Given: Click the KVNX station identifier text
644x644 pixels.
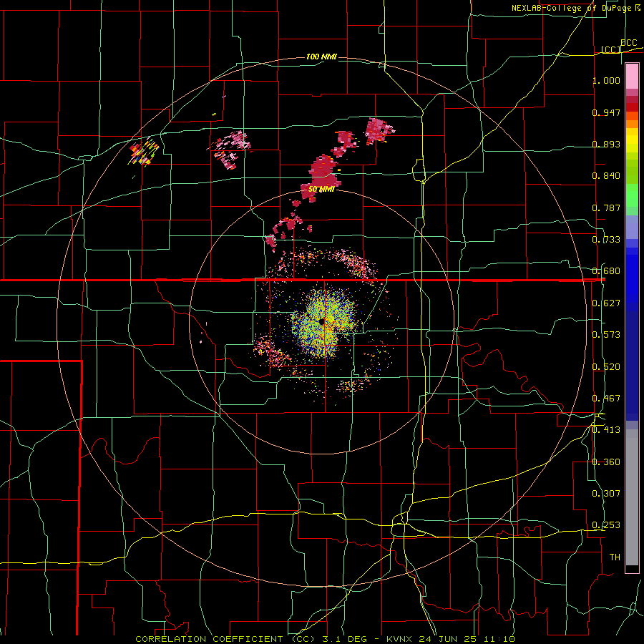Looking at the screenshot, I should [x=401, y=639].
